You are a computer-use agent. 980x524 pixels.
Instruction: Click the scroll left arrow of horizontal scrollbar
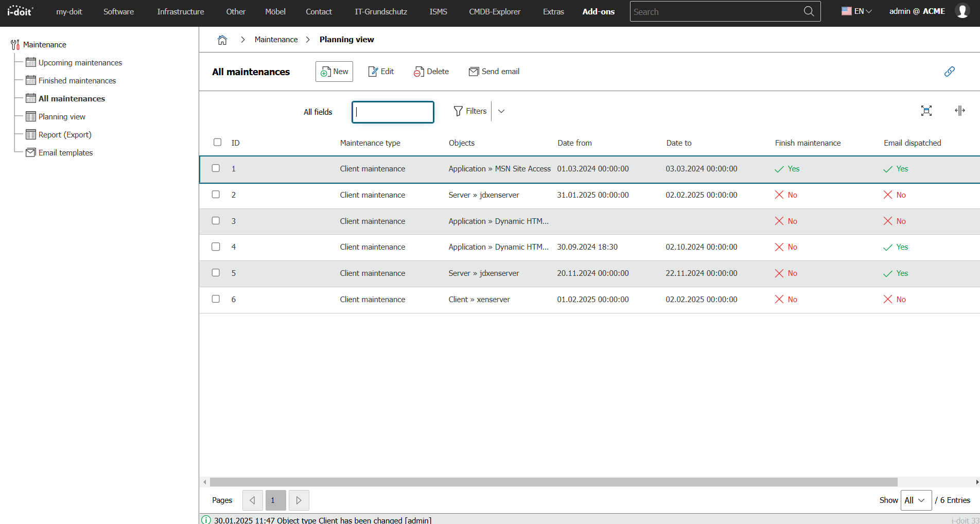(205, 482)
